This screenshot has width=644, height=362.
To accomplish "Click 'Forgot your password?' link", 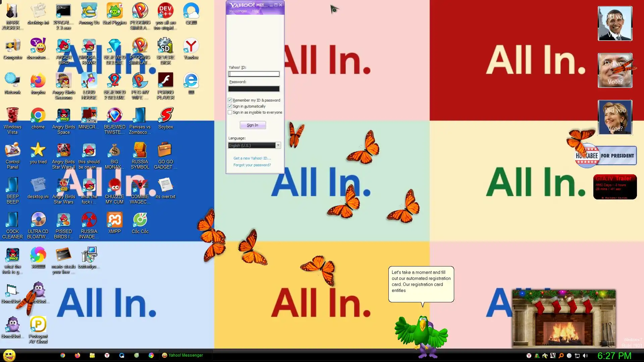I will (x=252, y=165).
